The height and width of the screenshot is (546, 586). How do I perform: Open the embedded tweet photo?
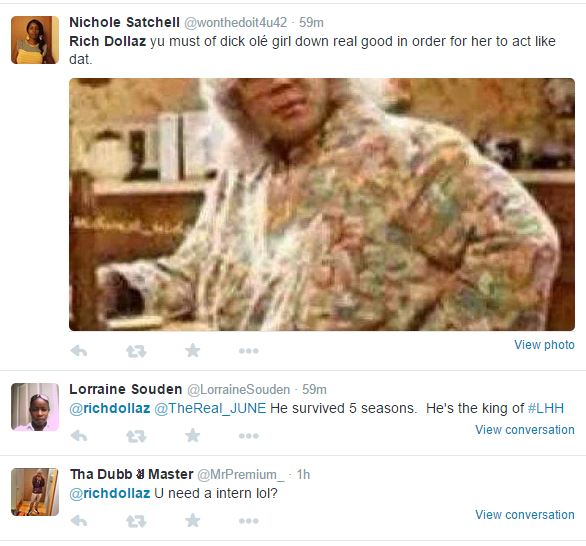tap(322, 204)
